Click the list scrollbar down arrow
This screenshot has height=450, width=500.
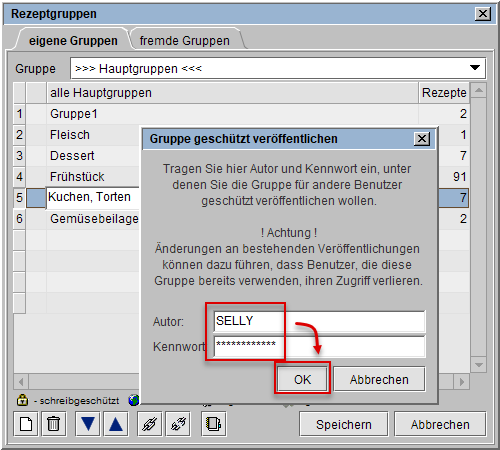pyautogui.click(x=478, y=365)
